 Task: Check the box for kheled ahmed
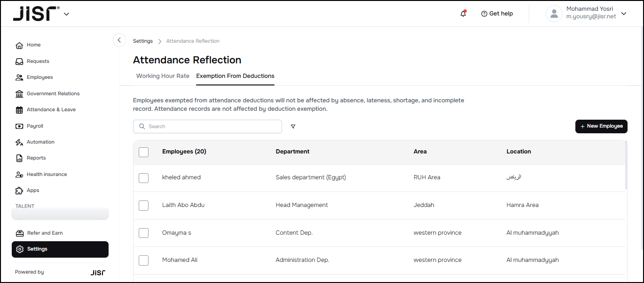coord(144,178)
